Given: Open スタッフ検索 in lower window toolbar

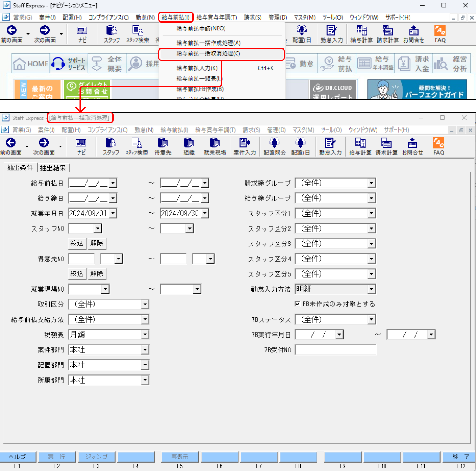Looking at the screenshot, I should (x=137, y=146).
